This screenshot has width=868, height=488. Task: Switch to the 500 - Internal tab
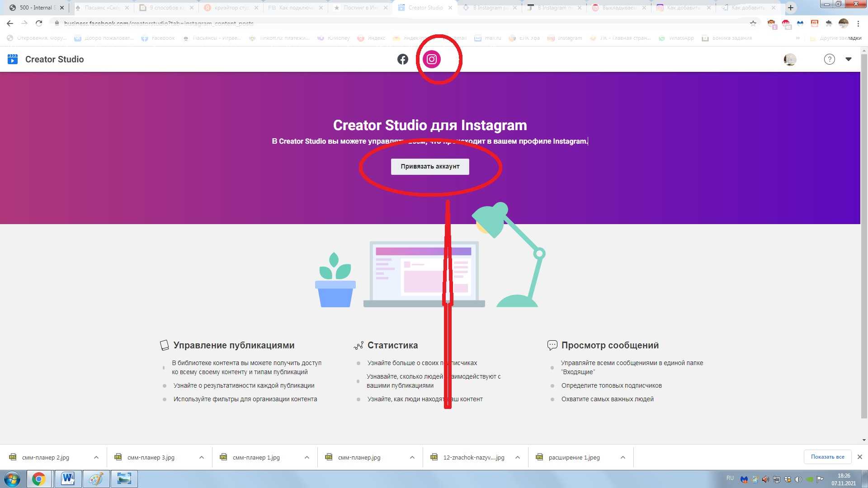[36, 8]
